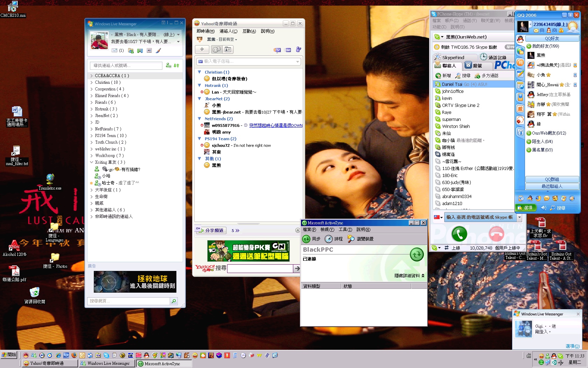Click the globe icon in QQ sidebar
Screen dimensions: 588x368
[520, 51]
